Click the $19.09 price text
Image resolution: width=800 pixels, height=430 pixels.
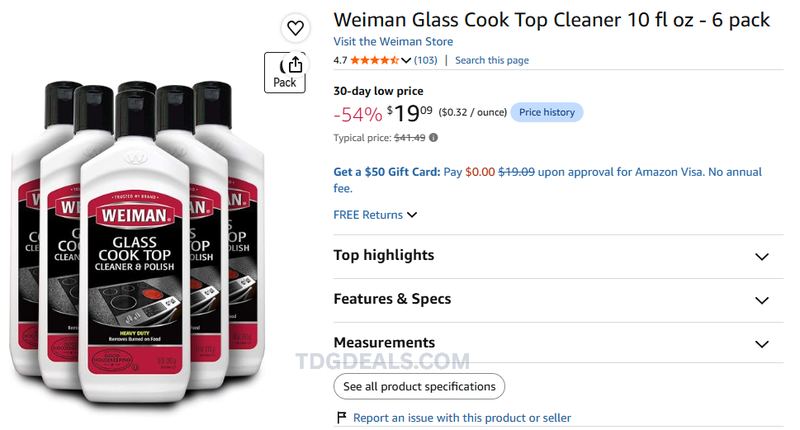click(409, 113)
